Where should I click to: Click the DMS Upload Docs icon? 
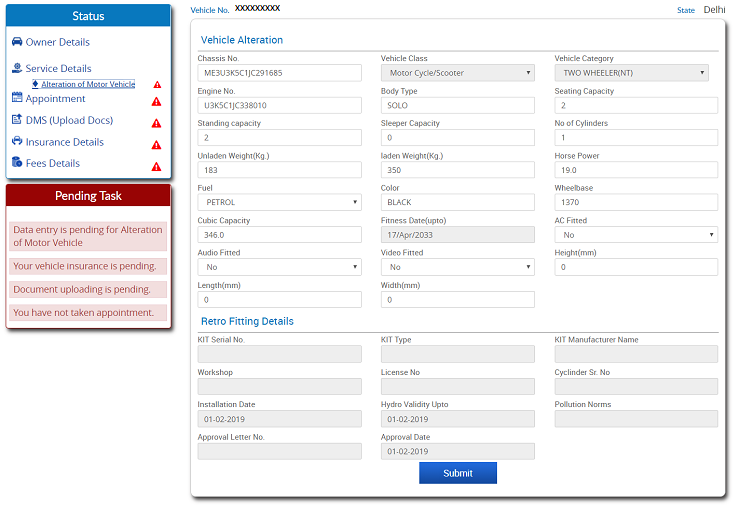[x=17, y=119]
